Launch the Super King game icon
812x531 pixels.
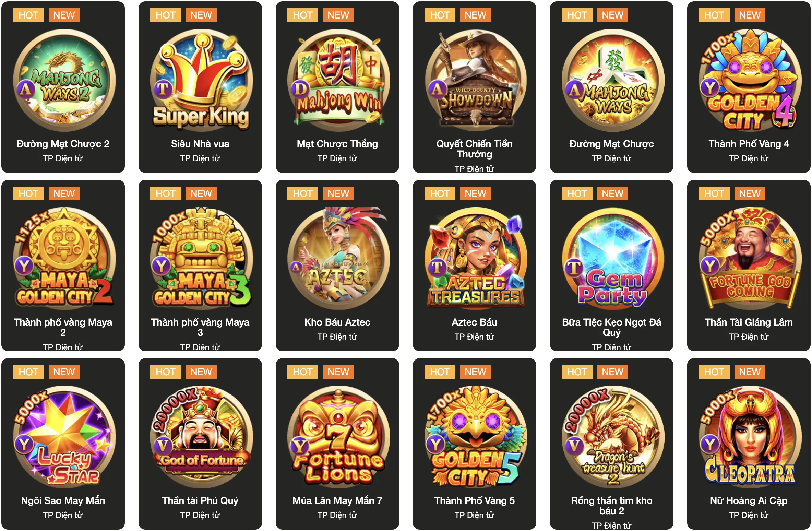(202, 80)
